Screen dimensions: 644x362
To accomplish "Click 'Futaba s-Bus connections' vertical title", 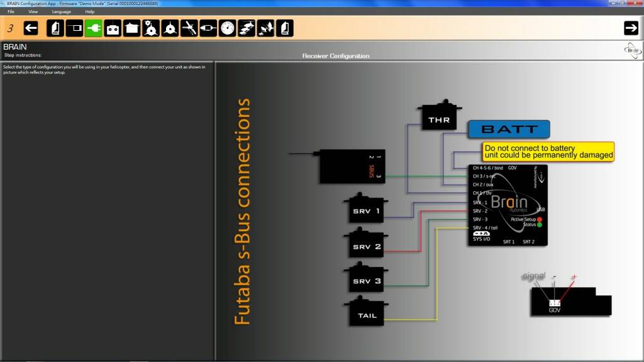I will coord(242,211).
